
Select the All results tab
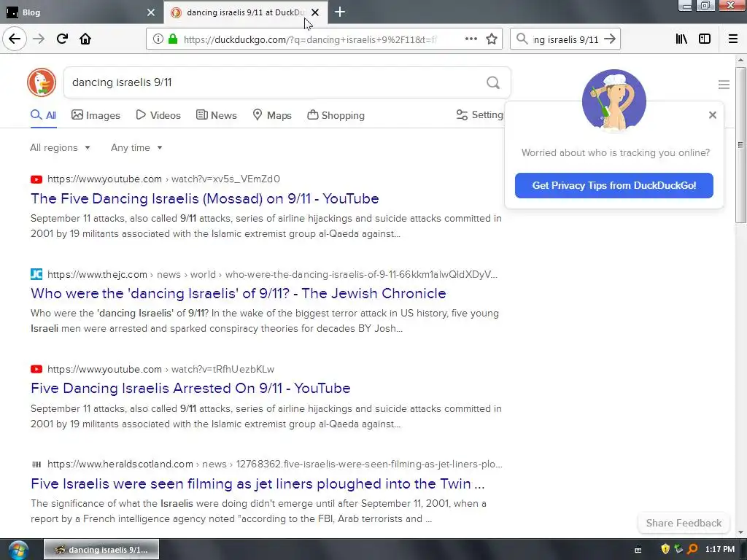click(x=43, y=115)
